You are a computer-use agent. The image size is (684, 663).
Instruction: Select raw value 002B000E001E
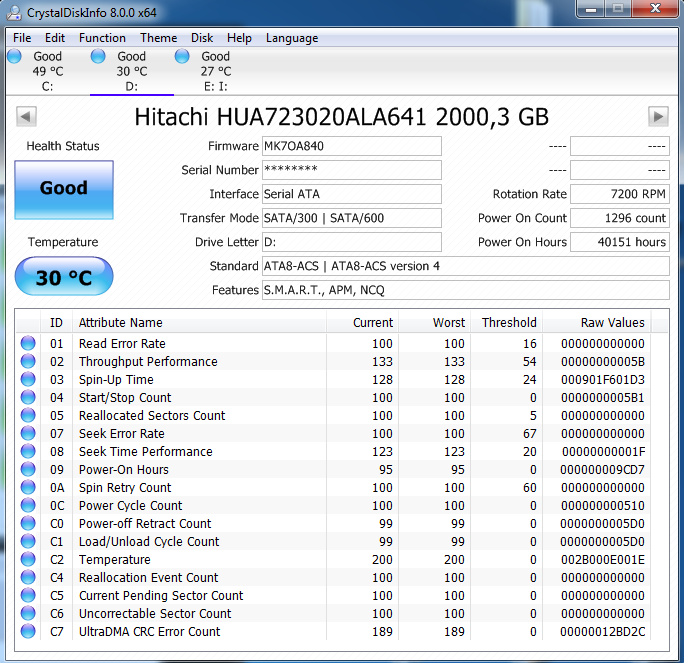(x=603, y=560)
